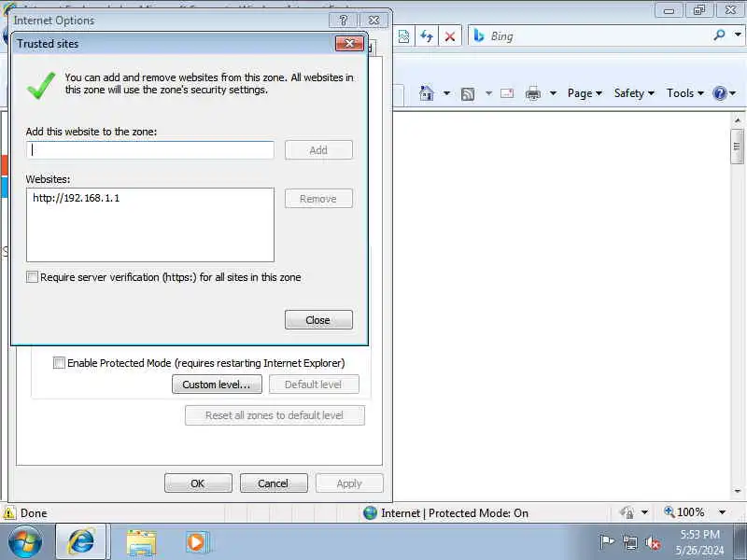Image resolution: width=747 pixels, height=560 pixels.
Task: Toggle Require server verification (https:) checkbox
Action: (x=32, y=276)
